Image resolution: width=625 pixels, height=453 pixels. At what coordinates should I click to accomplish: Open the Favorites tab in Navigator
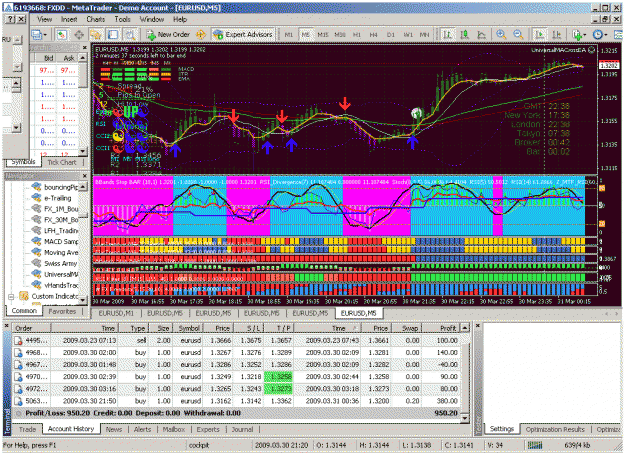point(62,311)
